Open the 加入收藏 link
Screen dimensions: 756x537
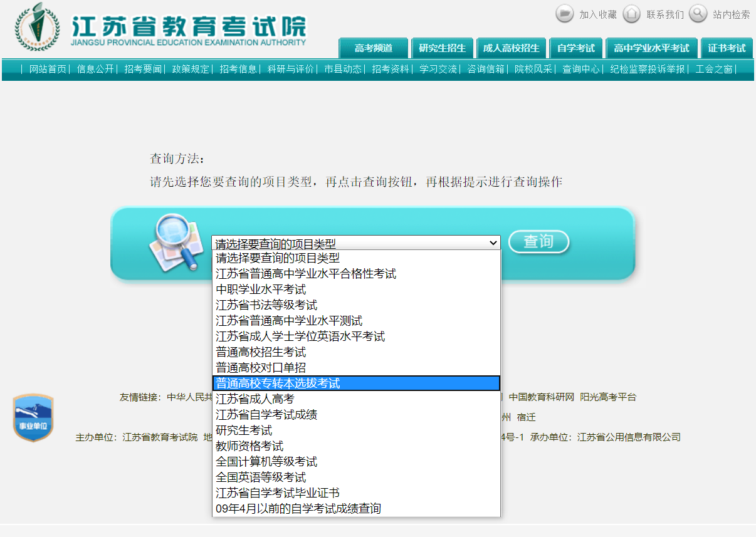598,14
